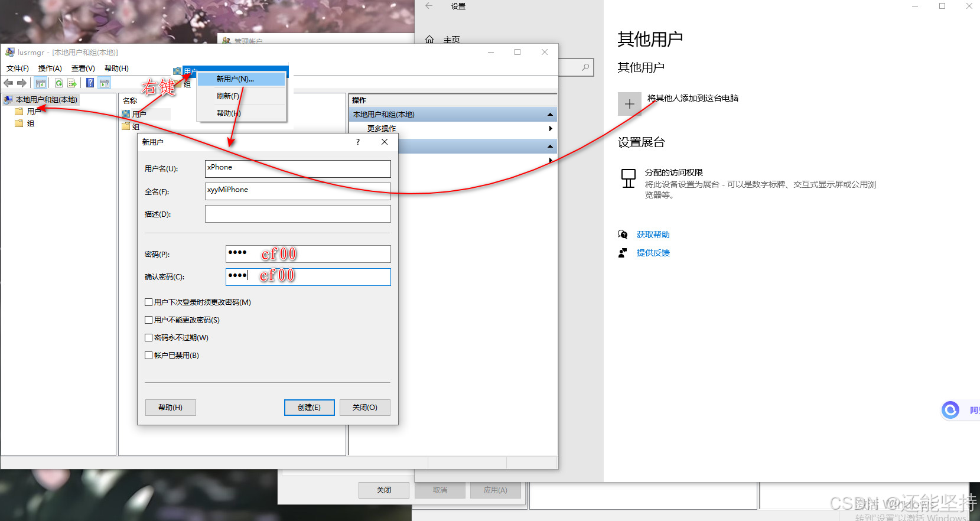980x521 pixels.
Task: Click 主页 in Settings sidebar
Action: tap(451, 40)
